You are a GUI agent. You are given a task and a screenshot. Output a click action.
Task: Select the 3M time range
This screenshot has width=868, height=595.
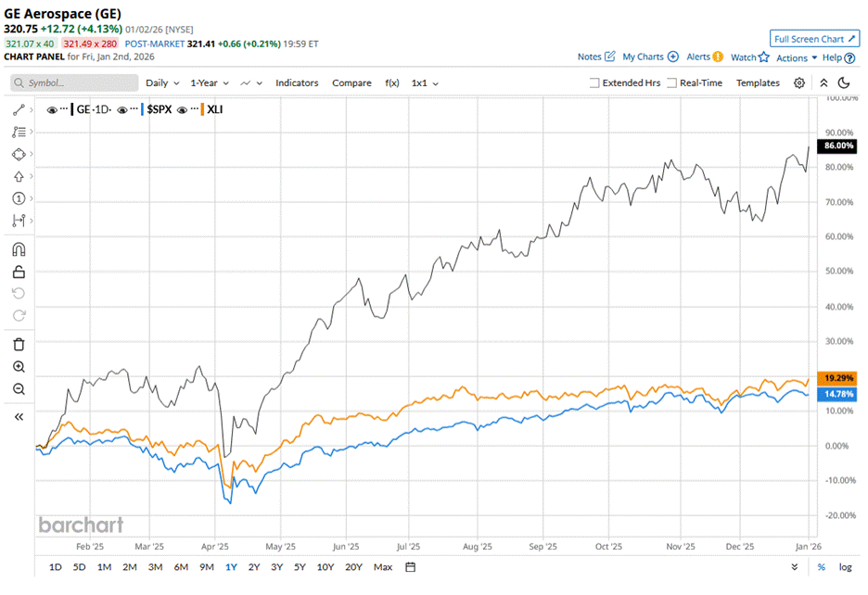coord(155,567)
